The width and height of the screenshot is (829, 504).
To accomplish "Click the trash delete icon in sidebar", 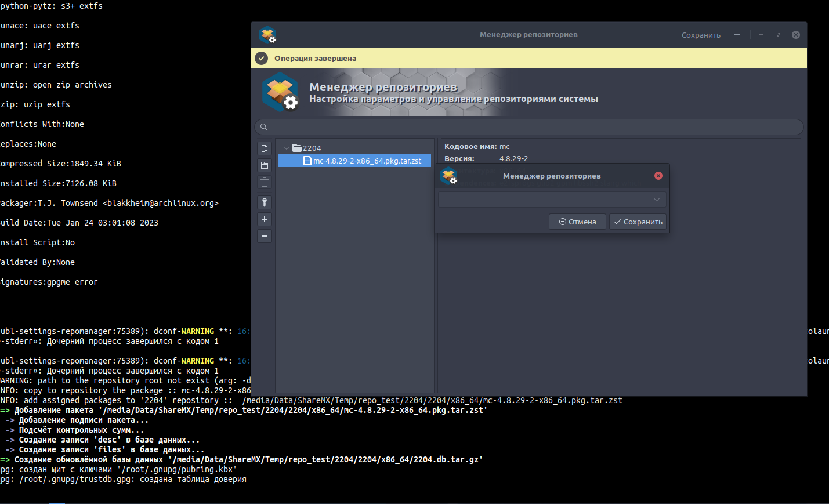I will click(x=265, y=183).
